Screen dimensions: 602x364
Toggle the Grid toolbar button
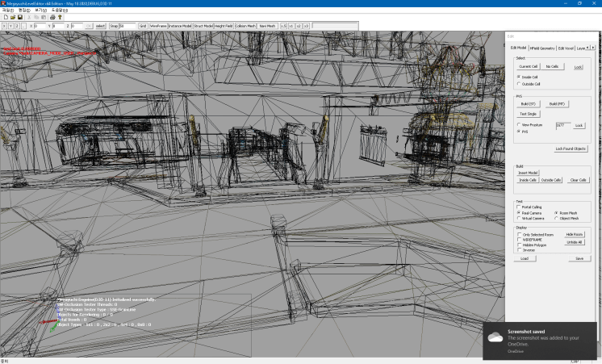click(x=143, y=26)
